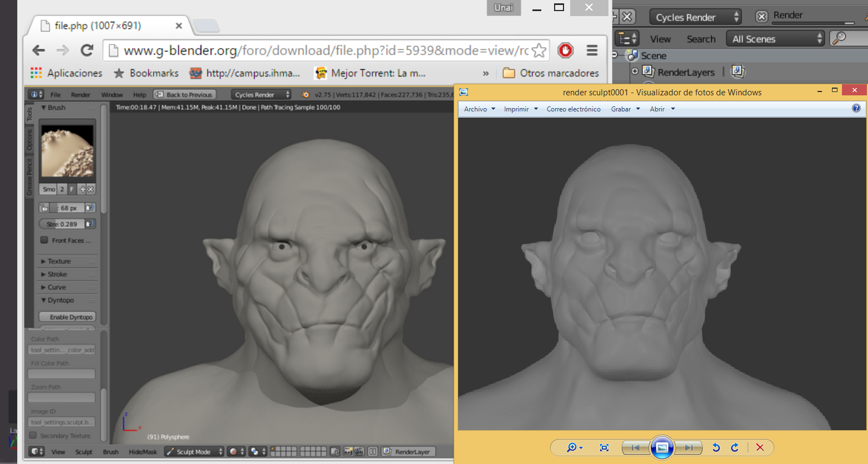868x464 pixels.
Task: Open the Photo Viewer help icon
Action: coord(856,109)
